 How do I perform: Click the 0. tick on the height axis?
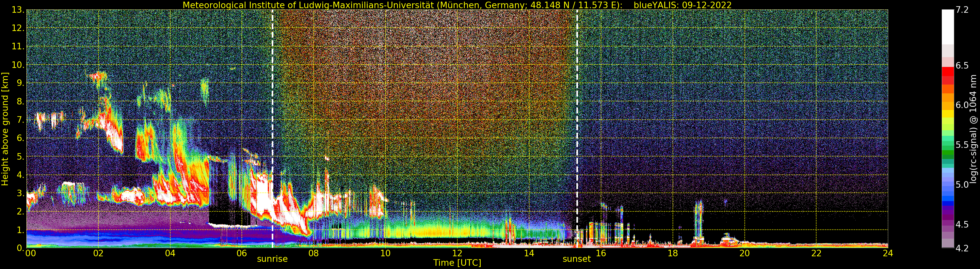pyautogui.click(x=20, y=248)
